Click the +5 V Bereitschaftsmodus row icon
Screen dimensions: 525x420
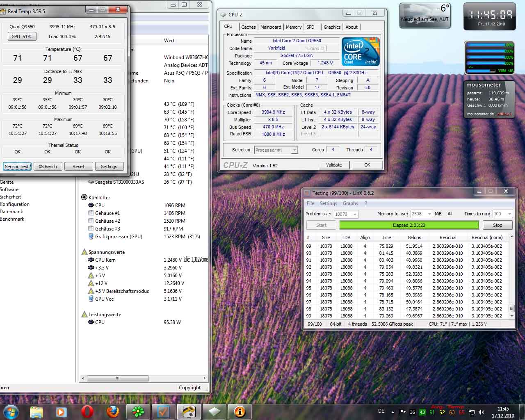[91, 291]
